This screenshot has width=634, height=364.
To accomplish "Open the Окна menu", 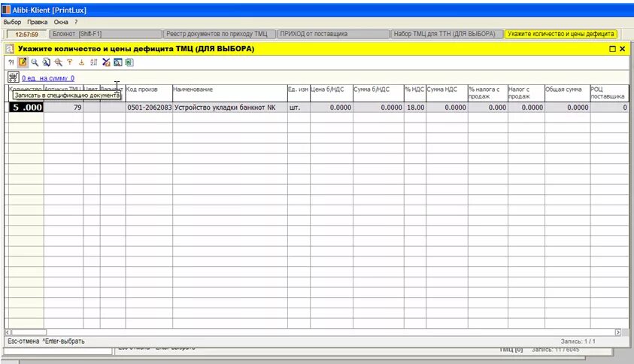I will [61, 23].
